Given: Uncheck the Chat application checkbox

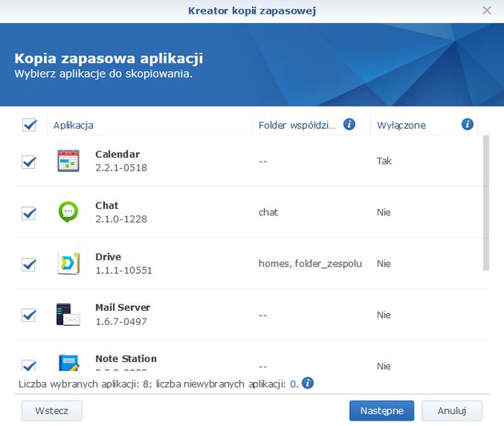Looking at the screenshot, I should pos(29,213).
